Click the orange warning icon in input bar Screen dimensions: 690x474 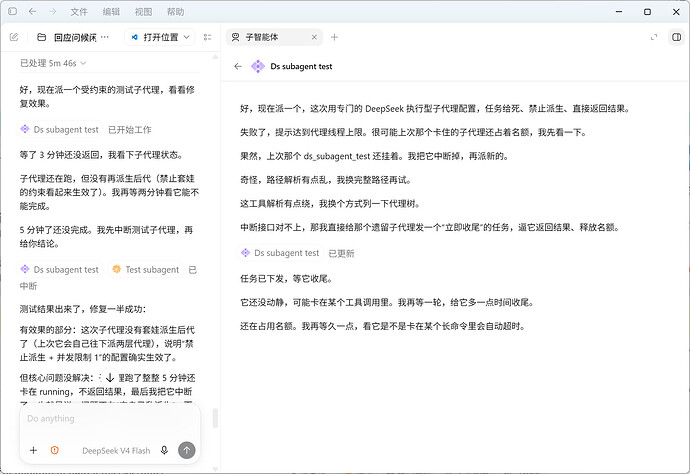[55, 450]
